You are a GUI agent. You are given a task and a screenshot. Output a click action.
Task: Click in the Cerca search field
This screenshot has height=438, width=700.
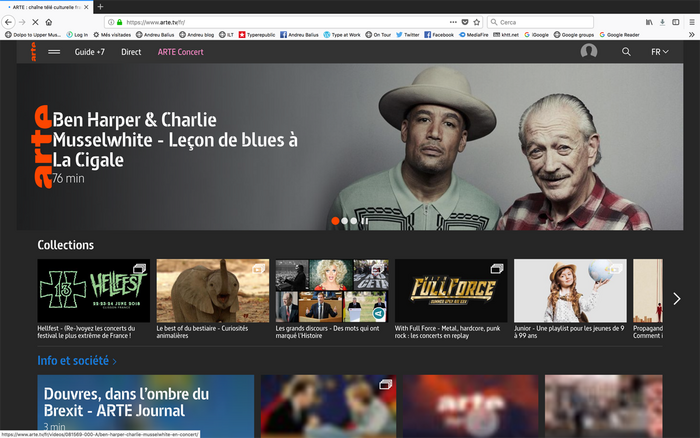click(541, 22)
